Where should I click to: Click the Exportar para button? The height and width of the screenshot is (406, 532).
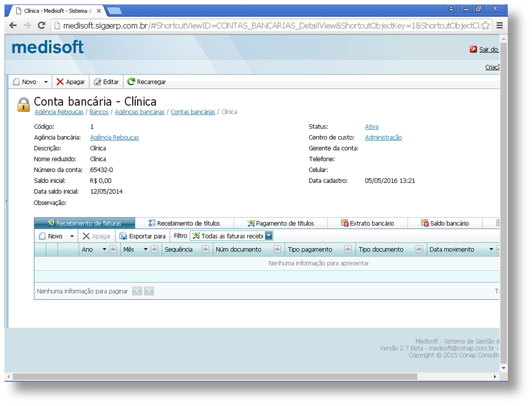point(143,236)
